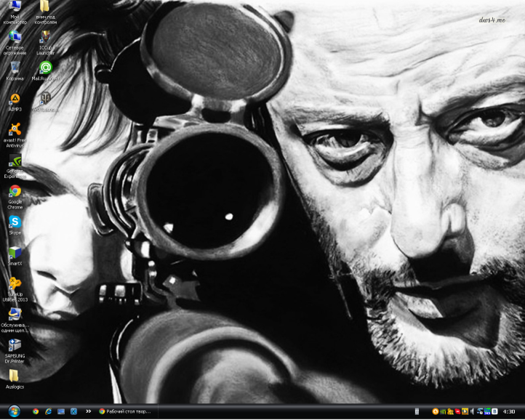The height and width of the screenshot is (420, 525).
Task: Click the grey taskbar grip left of the tray
Action: coord(417,411)
